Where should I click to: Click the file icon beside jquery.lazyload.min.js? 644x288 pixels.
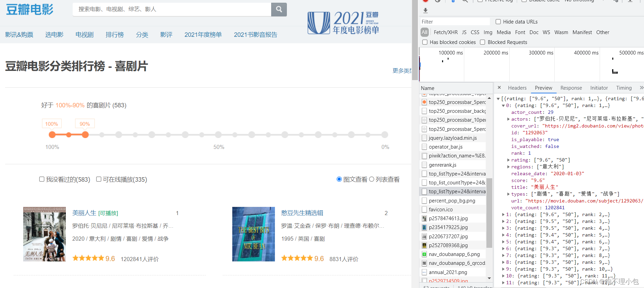tap(424, 138)
